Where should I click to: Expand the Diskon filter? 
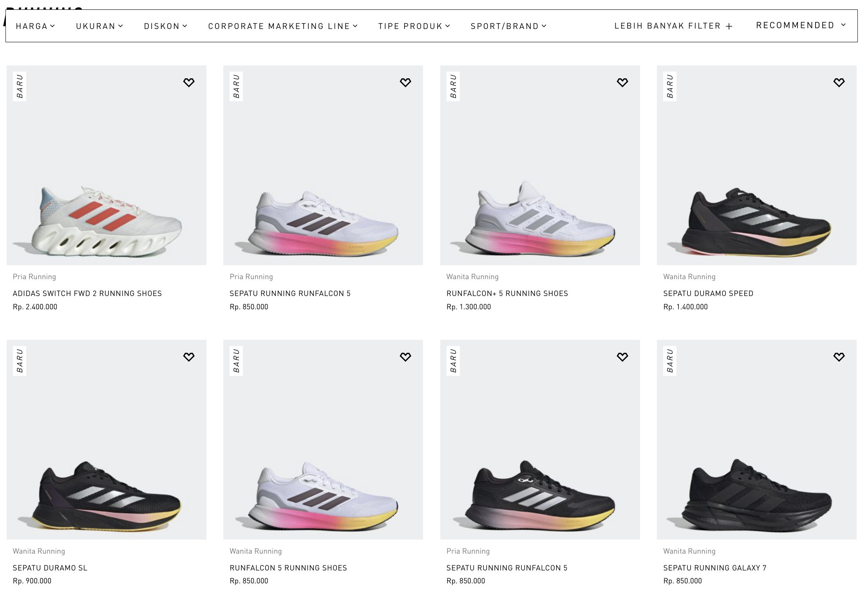pos(166,26)
